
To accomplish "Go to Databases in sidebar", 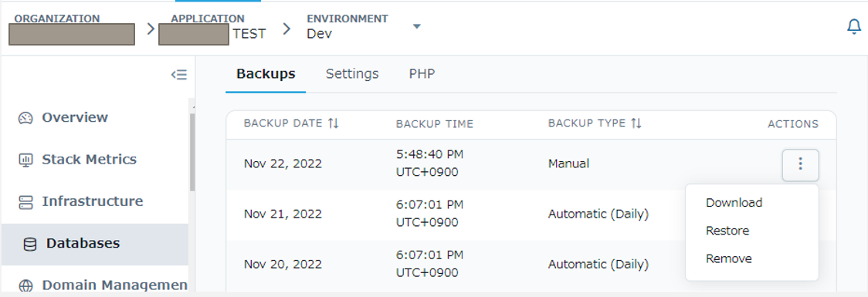I will click(x=83, y=243).
